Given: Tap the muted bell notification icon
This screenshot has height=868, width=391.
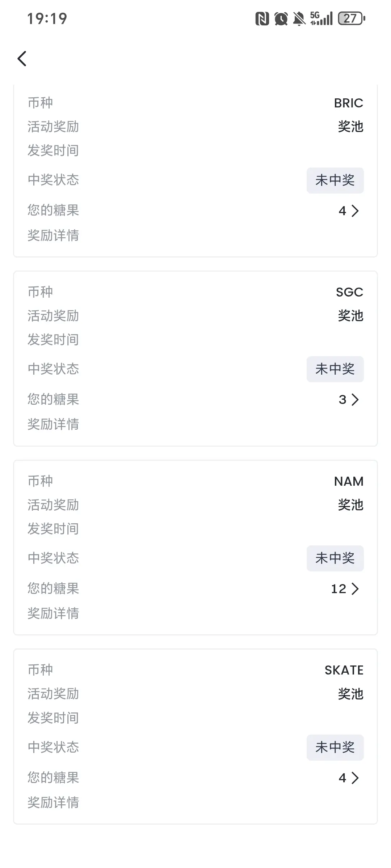Looking at the screenshot, I should pos(299,18).
